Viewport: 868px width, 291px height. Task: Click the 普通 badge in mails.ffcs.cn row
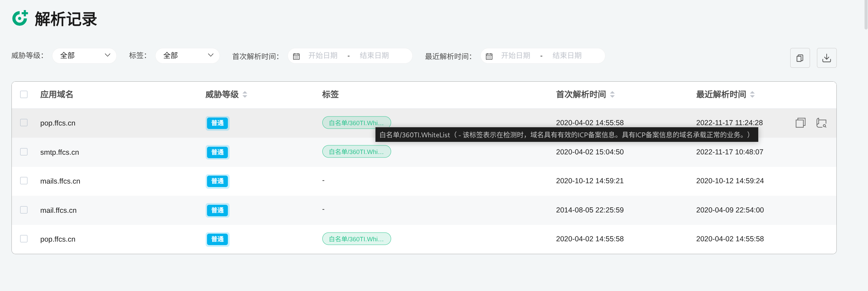click(217, 181)
